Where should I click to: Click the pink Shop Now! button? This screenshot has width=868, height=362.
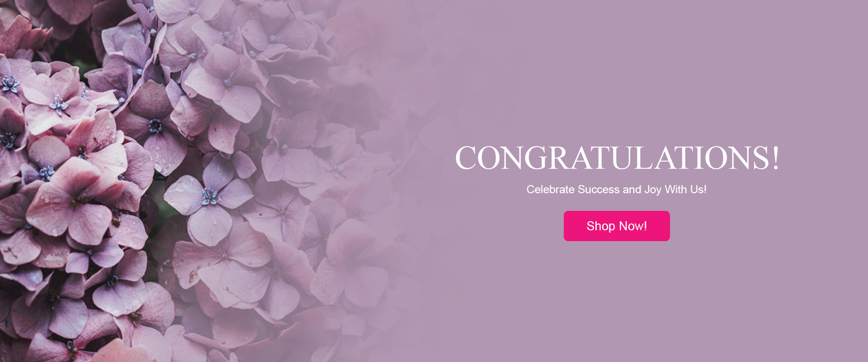pos(617,226)
